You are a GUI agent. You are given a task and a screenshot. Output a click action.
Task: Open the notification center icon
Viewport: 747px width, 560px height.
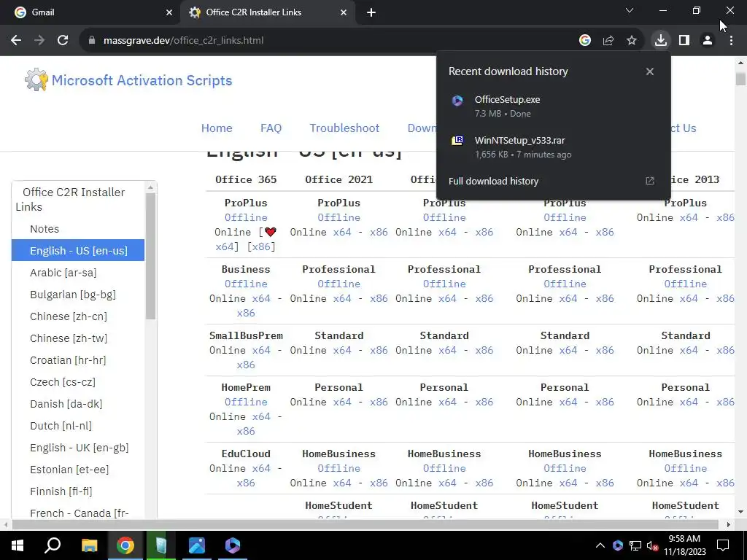(x=723, y=545)
